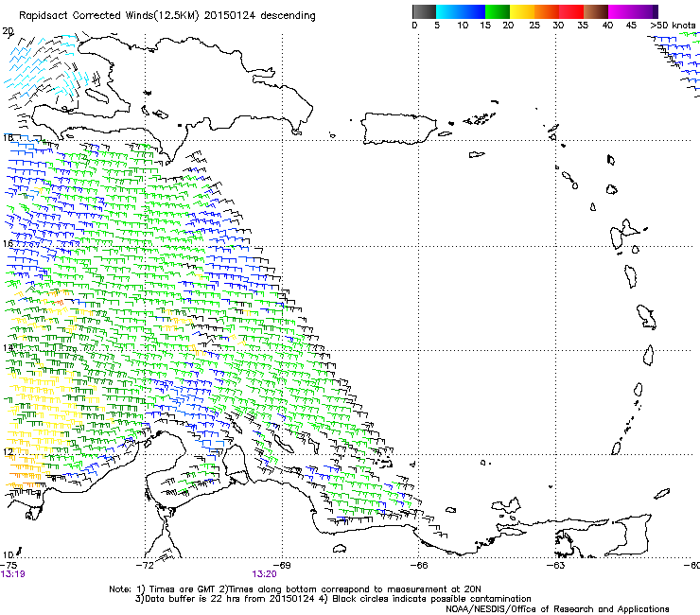This screenshot has width=700, height=615.
Task: Click the '-69' longitude axis label
Action: point(282,565)
